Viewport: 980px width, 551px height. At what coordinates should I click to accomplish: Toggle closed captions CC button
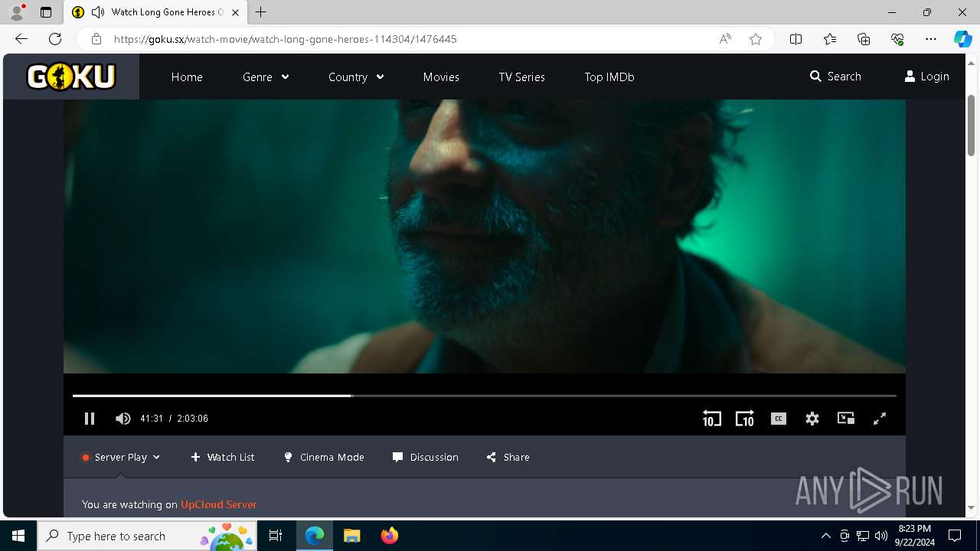click(779, 419)
